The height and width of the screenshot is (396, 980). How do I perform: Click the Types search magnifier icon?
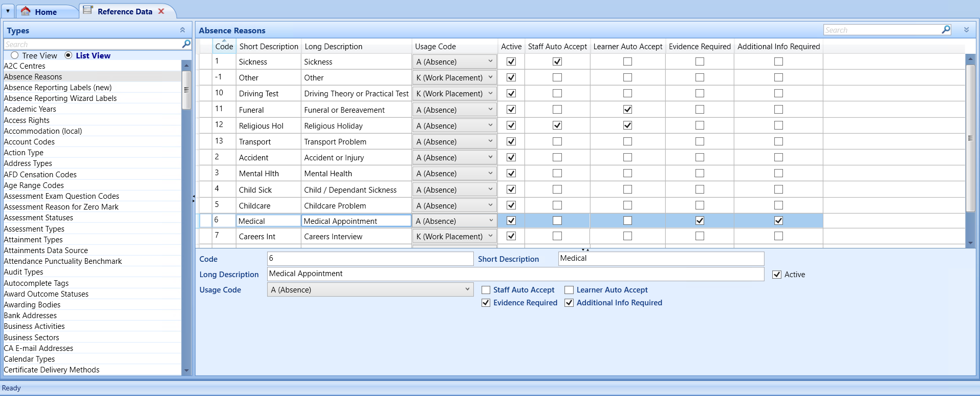[x=186, y=45]
